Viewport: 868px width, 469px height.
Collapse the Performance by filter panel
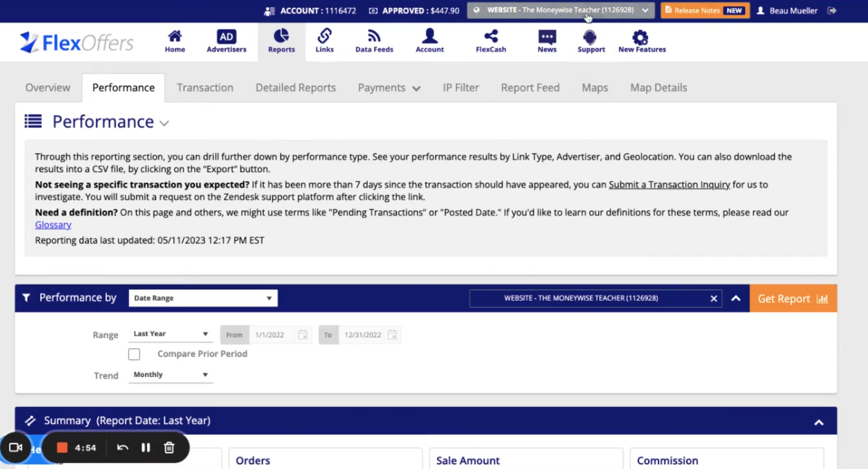[x=736, y=299]
